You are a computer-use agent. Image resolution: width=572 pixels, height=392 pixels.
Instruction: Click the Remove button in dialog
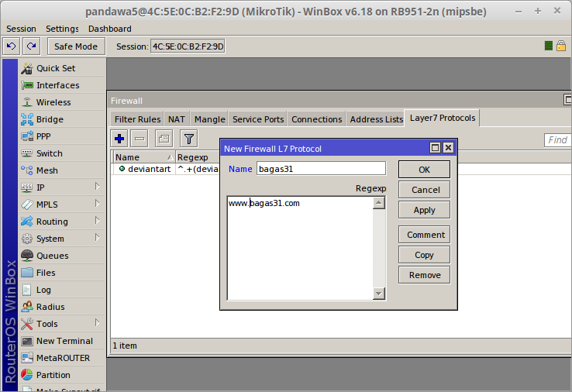(424, 275)
